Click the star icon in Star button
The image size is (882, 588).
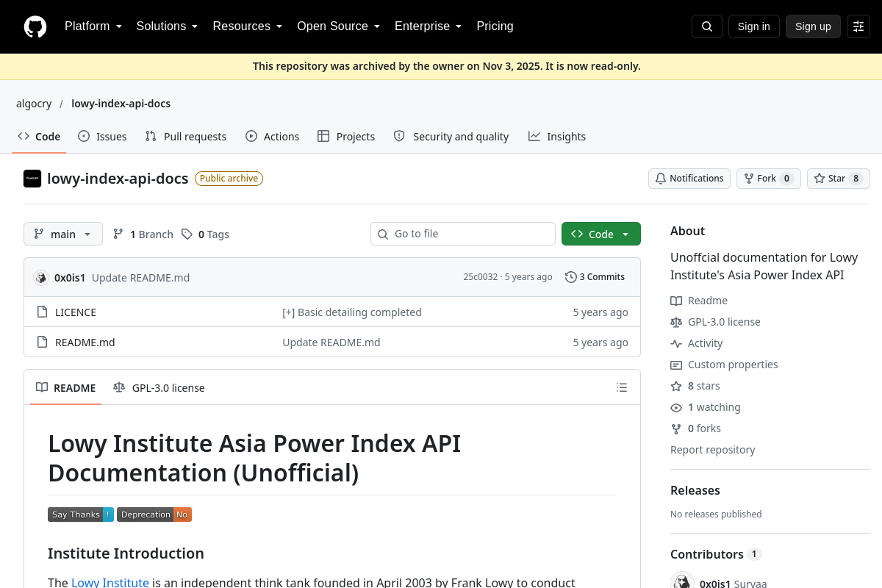[820, 179]
